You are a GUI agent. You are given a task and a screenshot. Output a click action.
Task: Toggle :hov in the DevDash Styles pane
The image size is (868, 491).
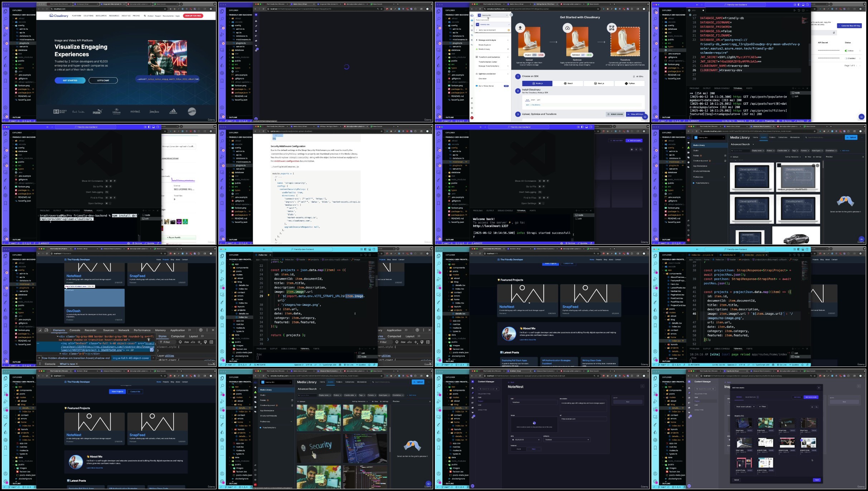pyautogui.click(x=186, y=342)
